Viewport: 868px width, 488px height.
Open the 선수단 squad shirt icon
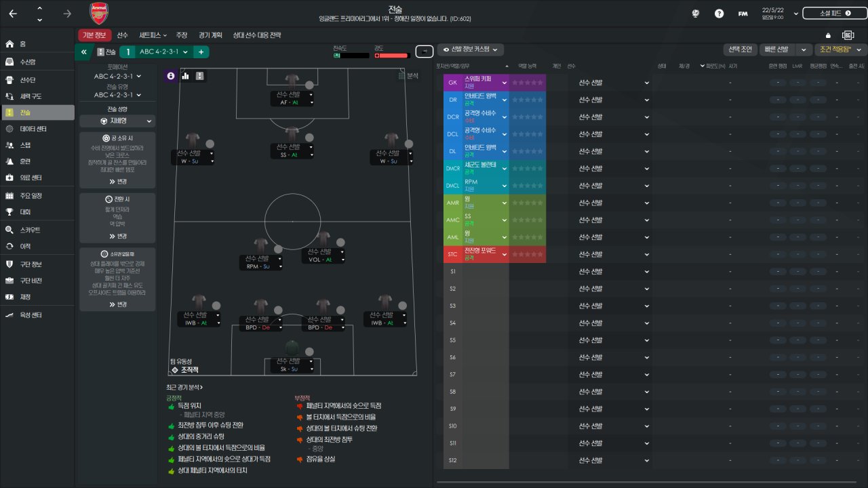tap(9, 79)
